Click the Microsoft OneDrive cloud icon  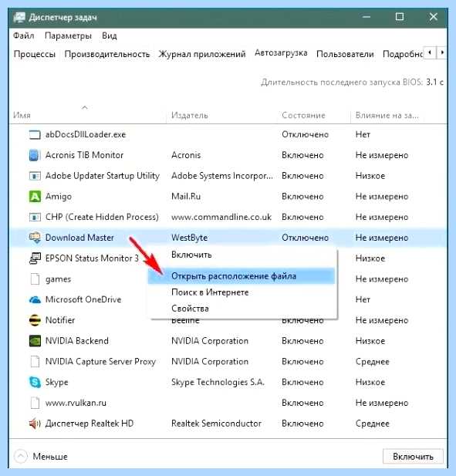(x=35, y=299)
